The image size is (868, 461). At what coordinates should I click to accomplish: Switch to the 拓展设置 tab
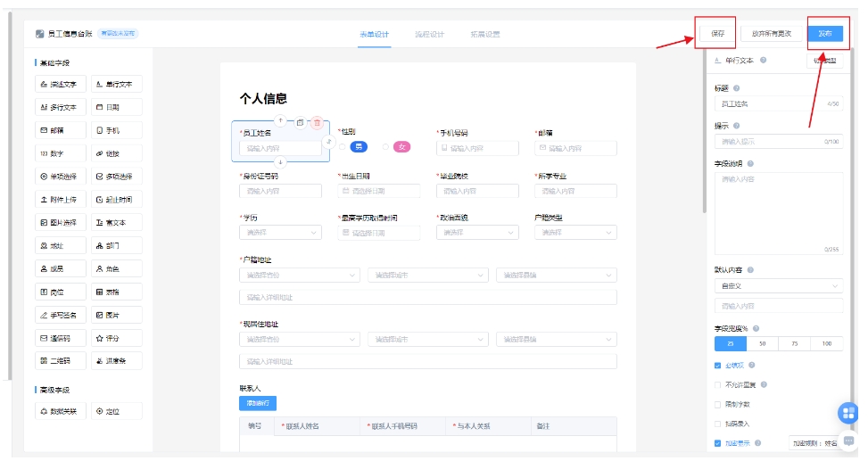[x=485, y=35]
